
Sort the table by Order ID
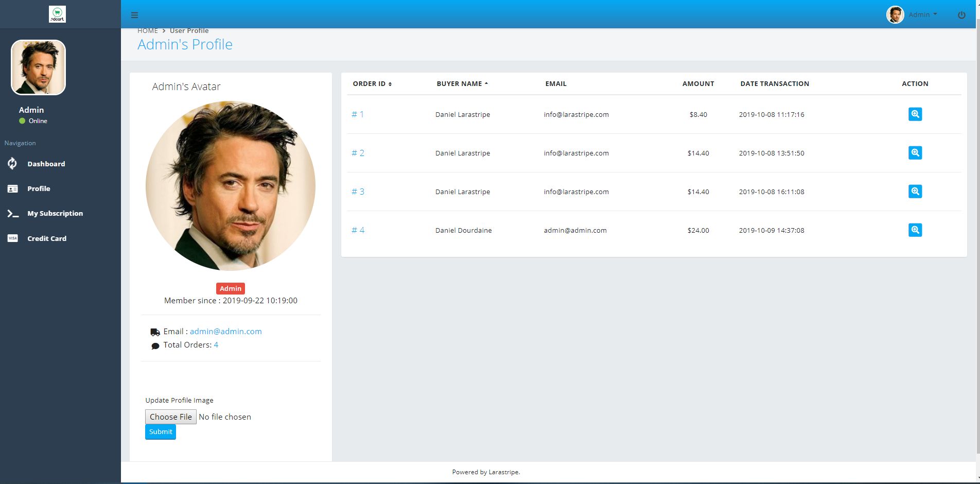(x=372, y=83)
